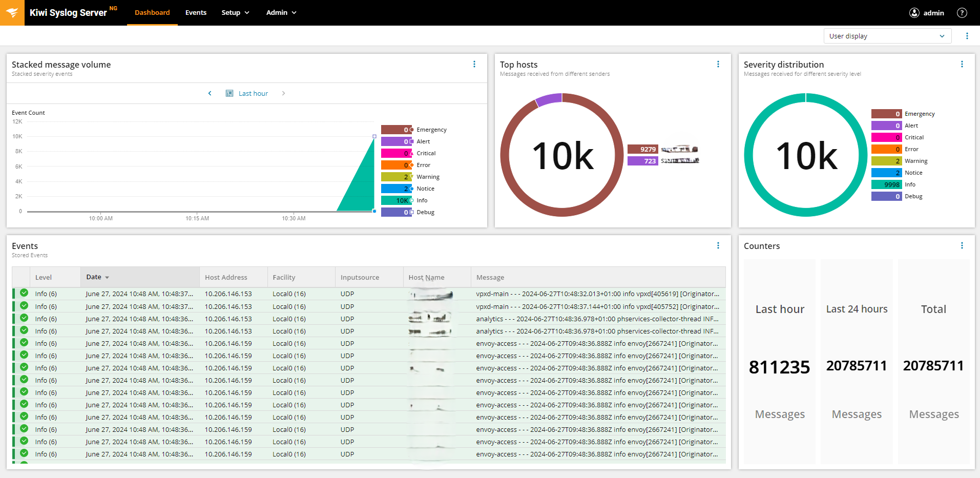Expand the Admin menu
This screenshot has height=478, width=980.
point(281,13)
